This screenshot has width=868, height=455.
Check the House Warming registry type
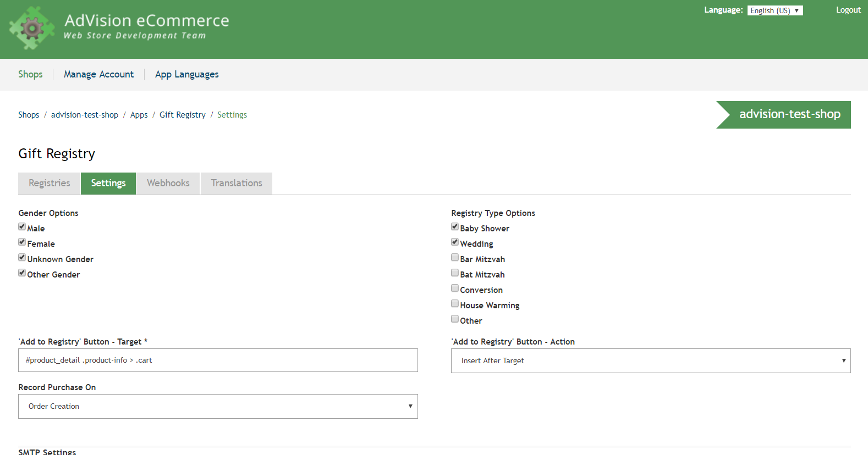455,304
